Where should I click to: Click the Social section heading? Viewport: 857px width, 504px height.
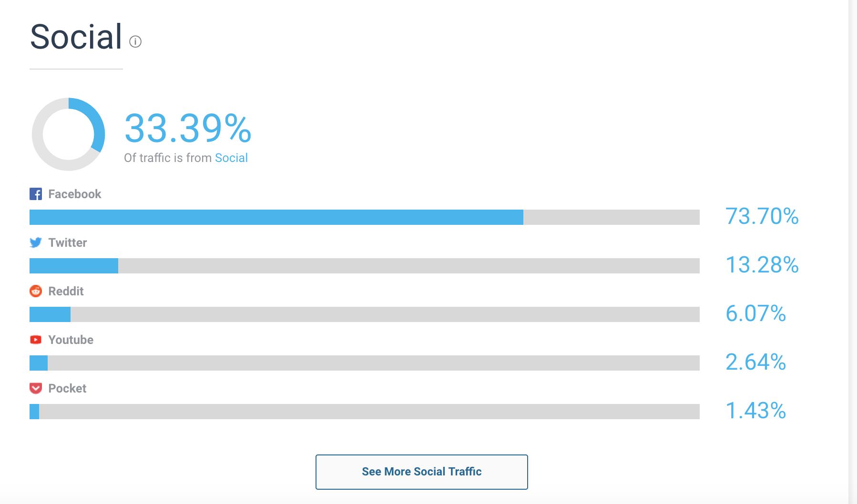(76, 37)
